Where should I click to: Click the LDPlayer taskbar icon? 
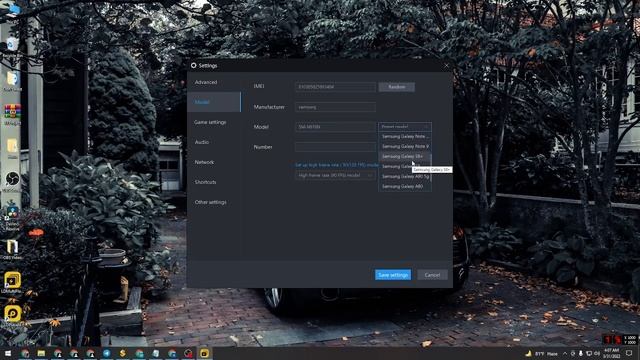click(x=204, y=353)
